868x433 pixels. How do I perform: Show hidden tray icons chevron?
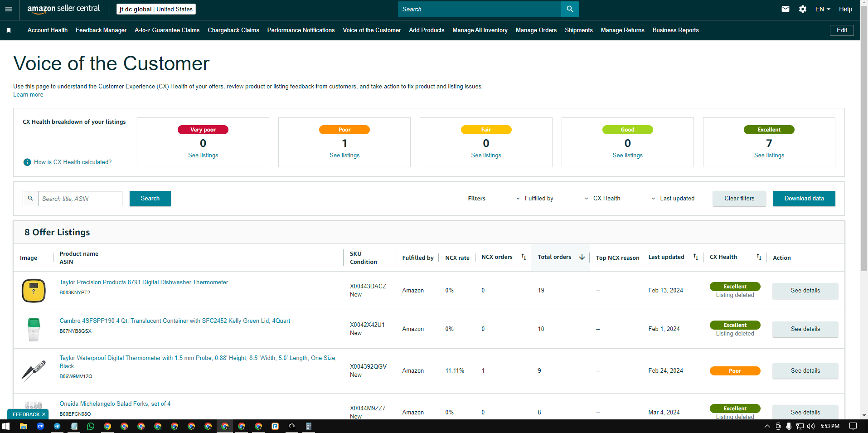click(767, 426)
